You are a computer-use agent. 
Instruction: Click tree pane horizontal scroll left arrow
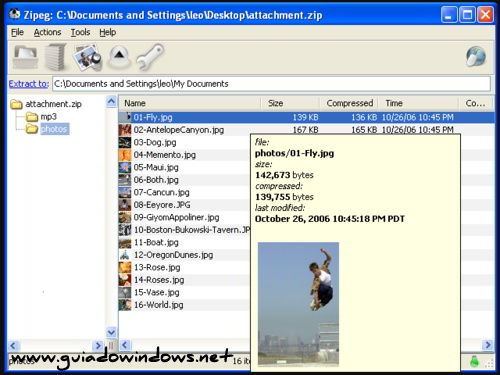coord(13,345)
